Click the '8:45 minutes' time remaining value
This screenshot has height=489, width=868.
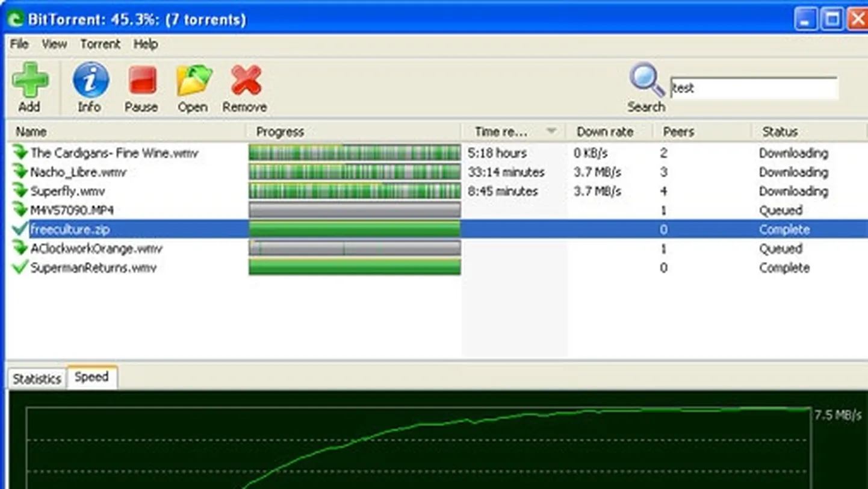tap(503, 192)
